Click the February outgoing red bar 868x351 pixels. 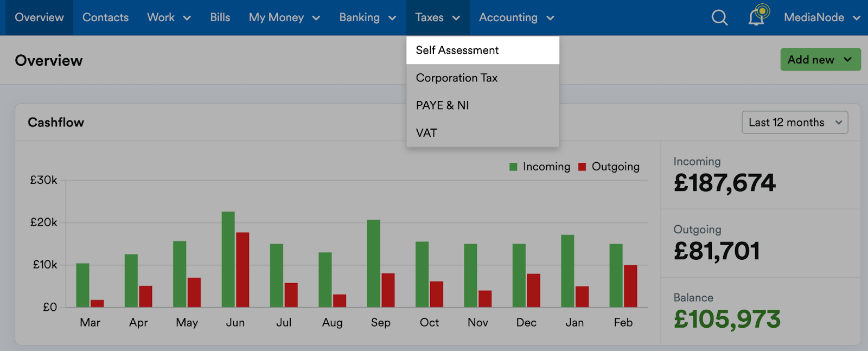click(x=630, y=286)
